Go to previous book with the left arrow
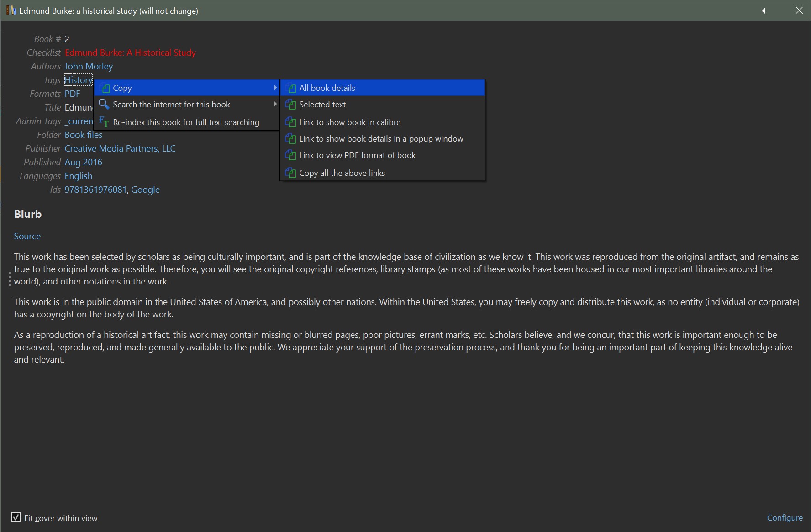The width and height of the screenshot is (811, 532). click(764, 11)
